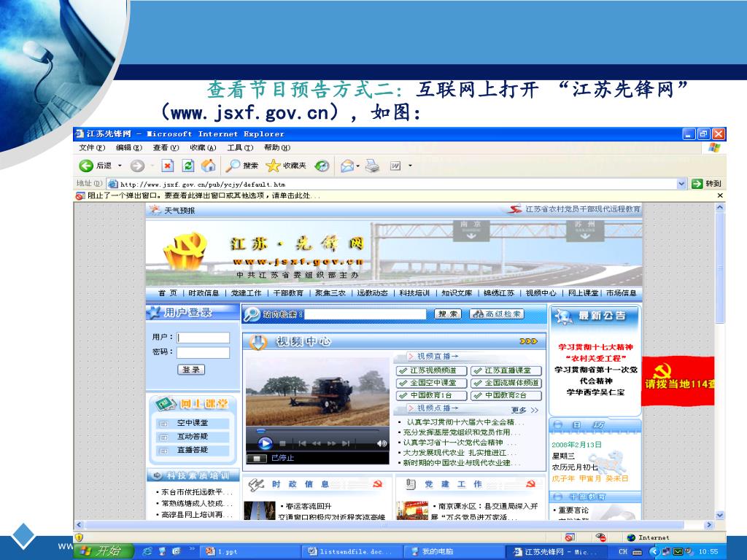Click the Go (转到) arrow button
The image size is (747, 560).
706,183
